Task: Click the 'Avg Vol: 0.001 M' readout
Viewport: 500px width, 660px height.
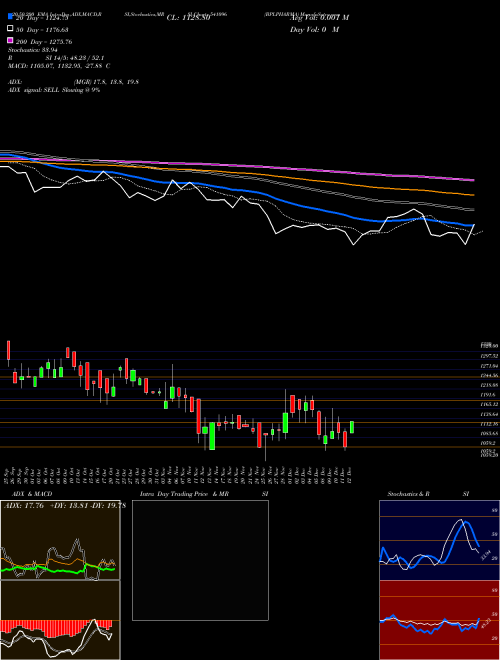Action: coord(319,18)
